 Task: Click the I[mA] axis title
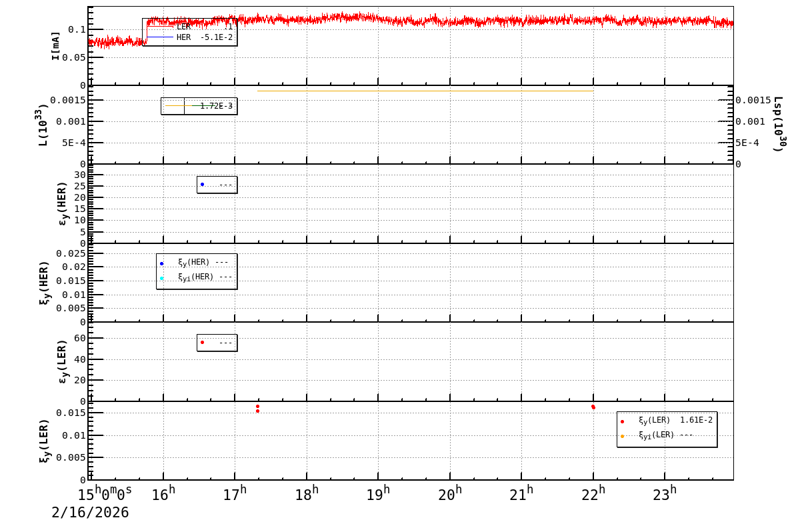pos(56,45)
